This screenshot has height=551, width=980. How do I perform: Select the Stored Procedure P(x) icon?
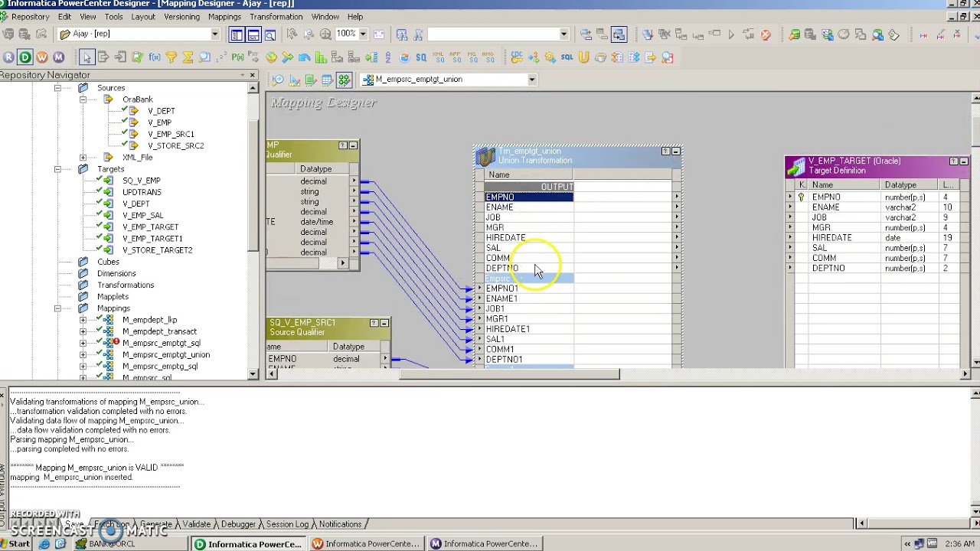(x=237, y=57)
